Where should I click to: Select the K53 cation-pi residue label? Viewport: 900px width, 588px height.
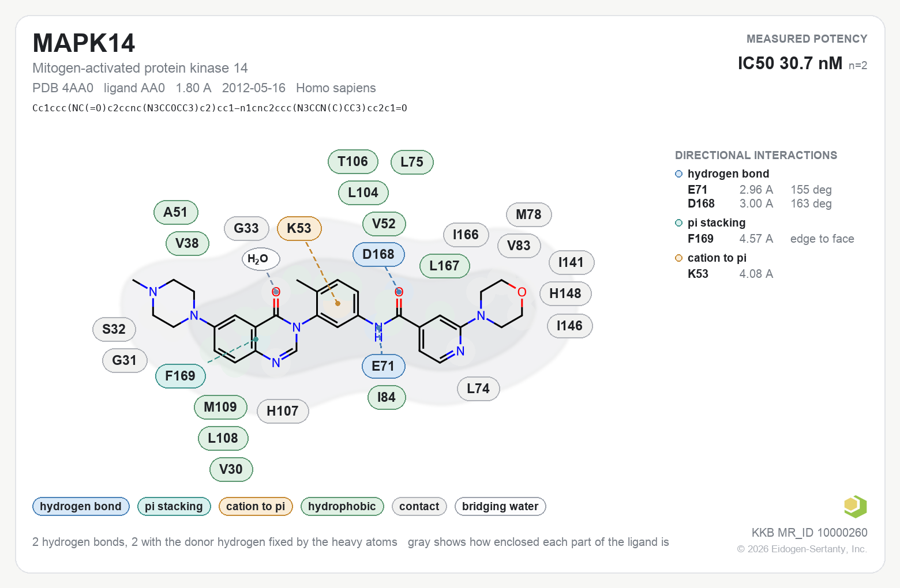299,228
